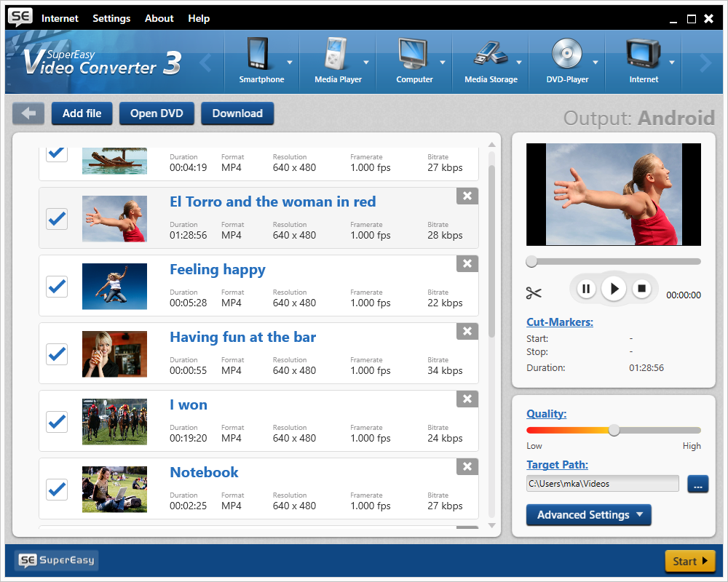This screenshot has width=728, height=582.
Task: Select the 'Having fun at the bar' thumbnail
Action: (x=115, y=354)
